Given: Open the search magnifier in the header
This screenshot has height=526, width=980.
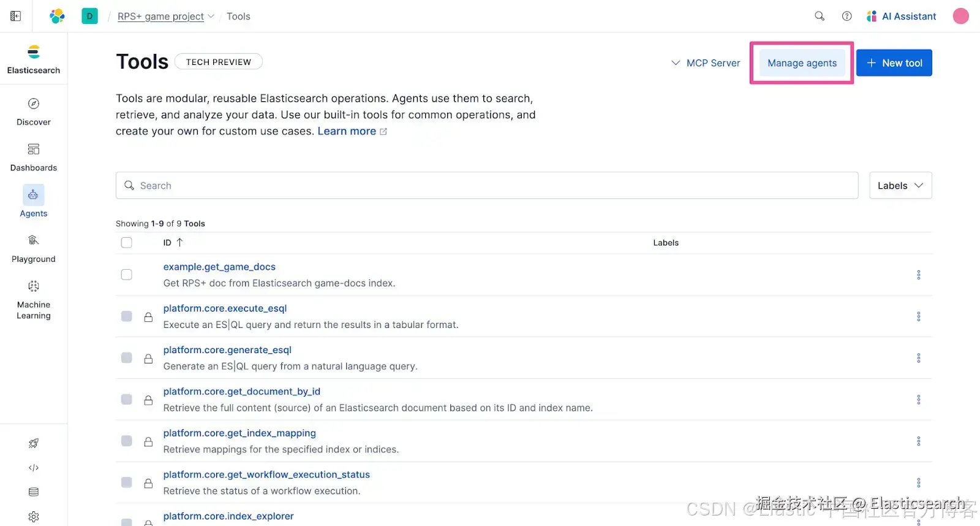Looking at the screenshot, I should [820, 16].
